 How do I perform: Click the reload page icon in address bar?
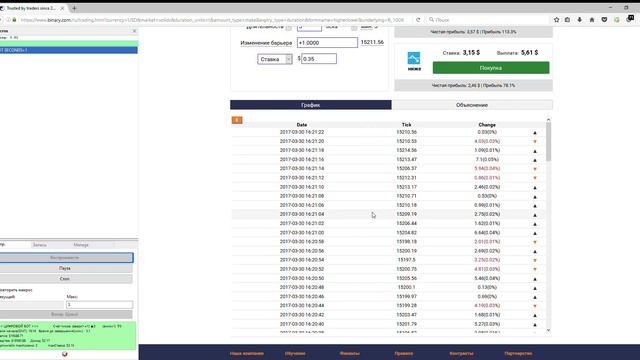coord(418,20)
